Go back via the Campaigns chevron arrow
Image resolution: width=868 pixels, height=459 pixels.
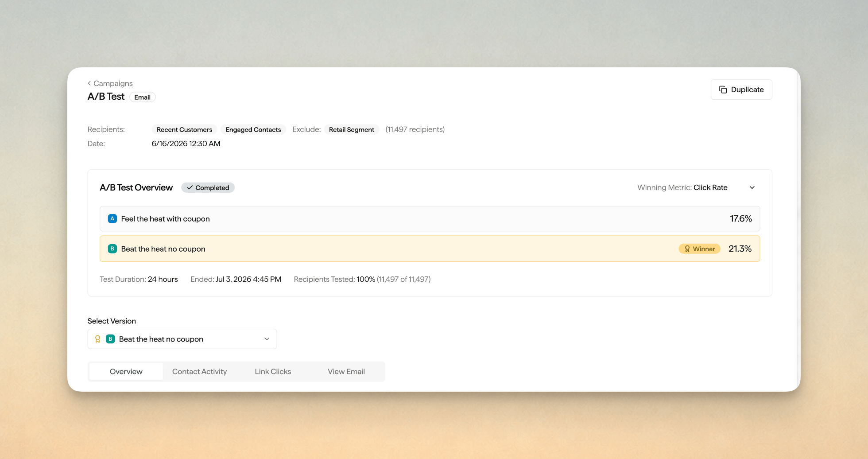coord(89,83)
